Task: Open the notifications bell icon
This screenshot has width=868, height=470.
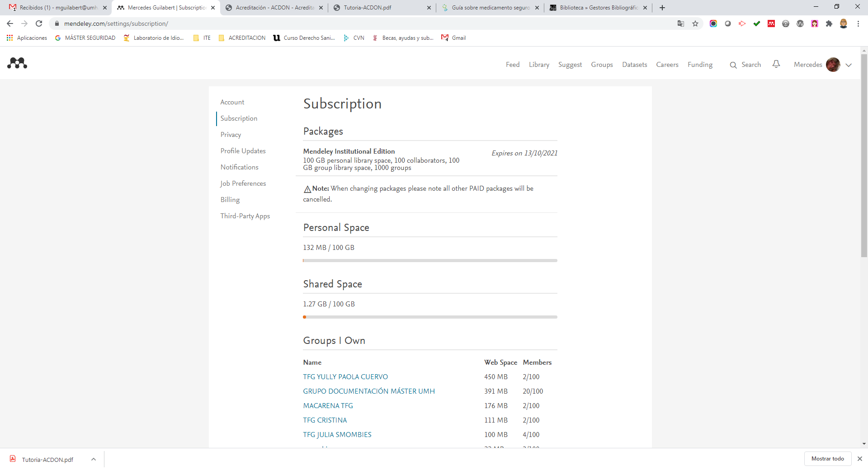Action: [x=776, y=64]
